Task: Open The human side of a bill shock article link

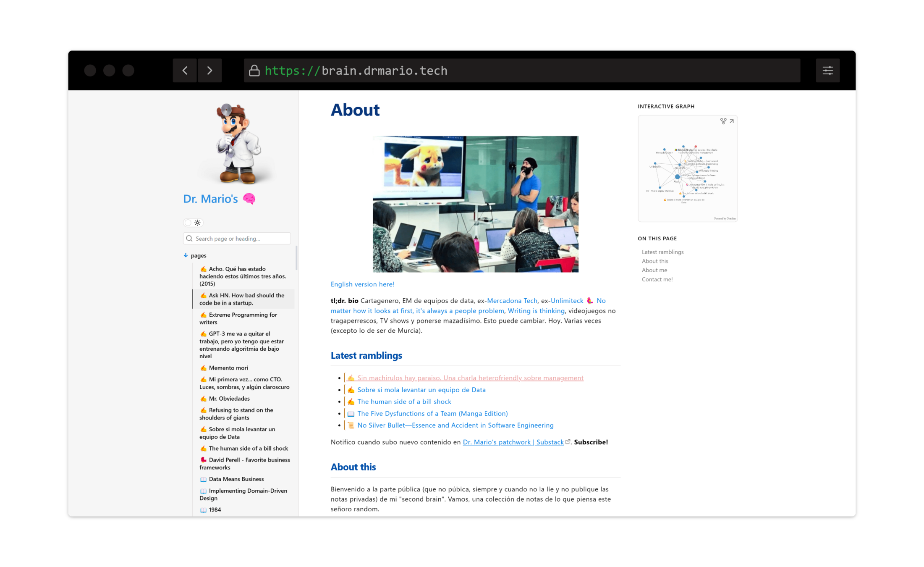Action: 404,402
